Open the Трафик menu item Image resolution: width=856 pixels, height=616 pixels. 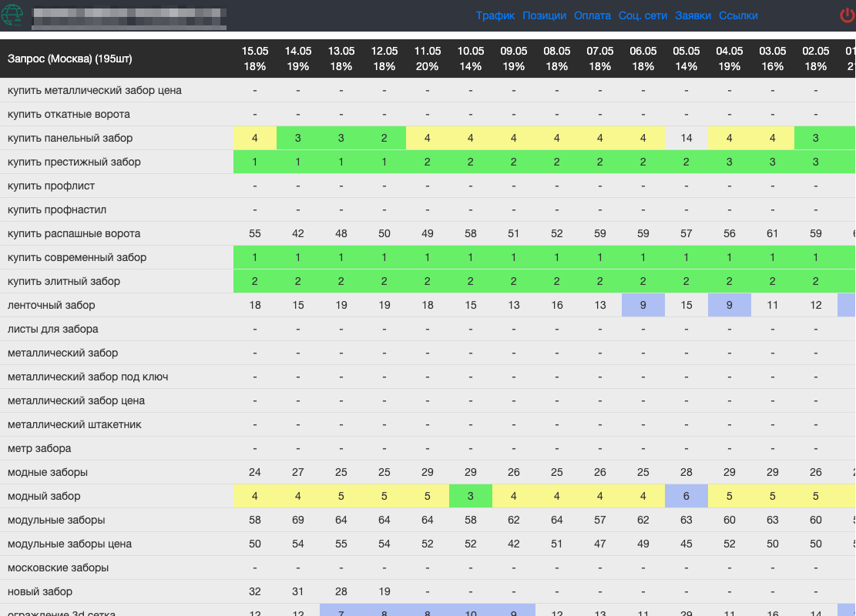pos(495,15)
